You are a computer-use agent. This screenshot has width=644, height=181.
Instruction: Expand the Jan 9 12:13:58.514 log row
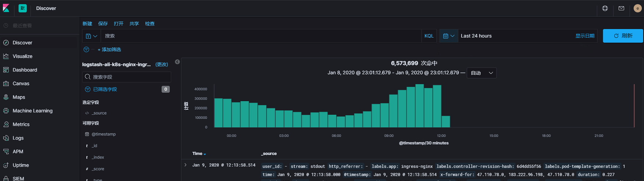pyautogui.click(x=186, y=165)
